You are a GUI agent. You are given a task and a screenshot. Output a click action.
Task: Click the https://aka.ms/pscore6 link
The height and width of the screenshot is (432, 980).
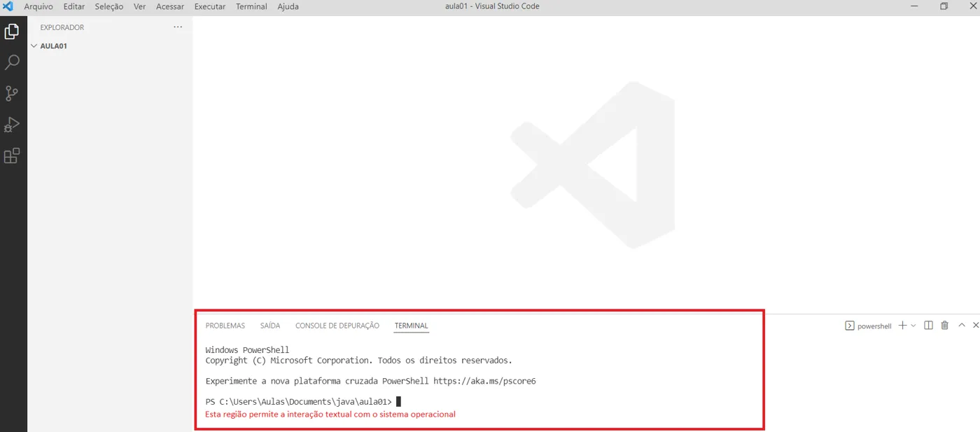484,381
